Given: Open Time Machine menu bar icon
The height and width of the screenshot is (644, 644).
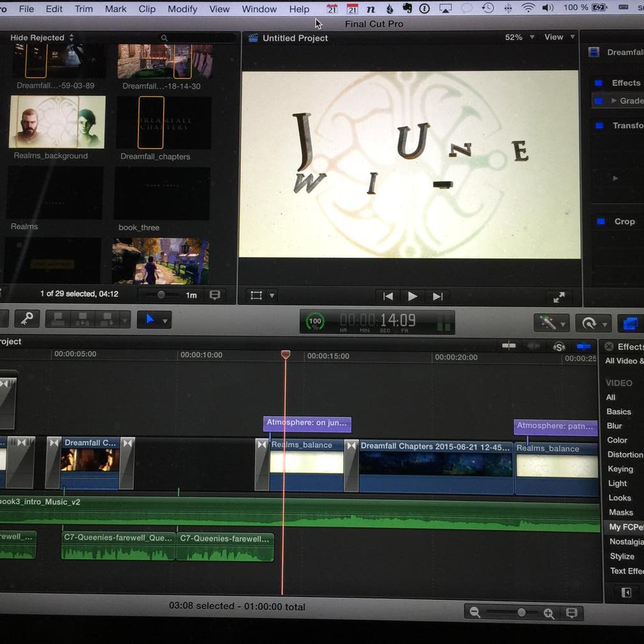Looking at the screenshot, I should tap(488, 8).
